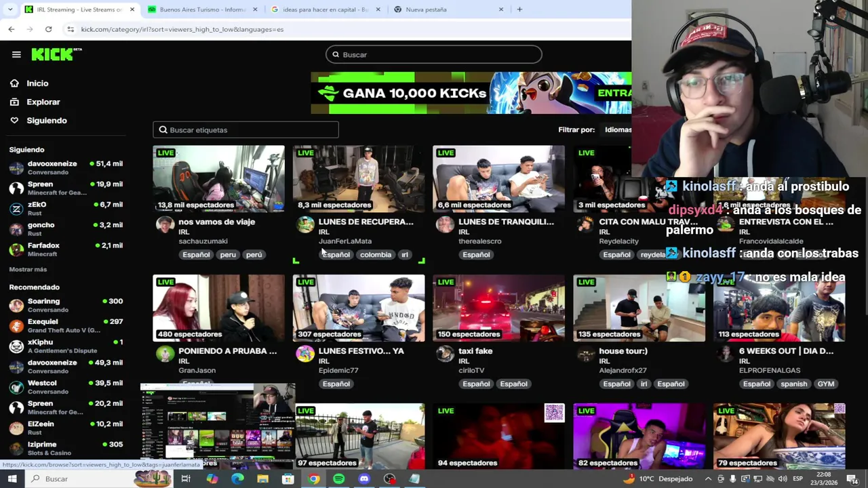Image resolution: width=868 pixels, height=488 pixels.
Task: Click the address bar URL
Action: [182, 29]
